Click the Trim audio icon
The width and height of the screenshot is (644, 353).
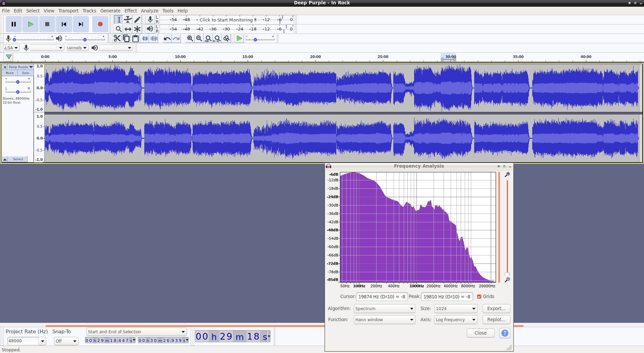pyautogui.click(x=145, y=39)
